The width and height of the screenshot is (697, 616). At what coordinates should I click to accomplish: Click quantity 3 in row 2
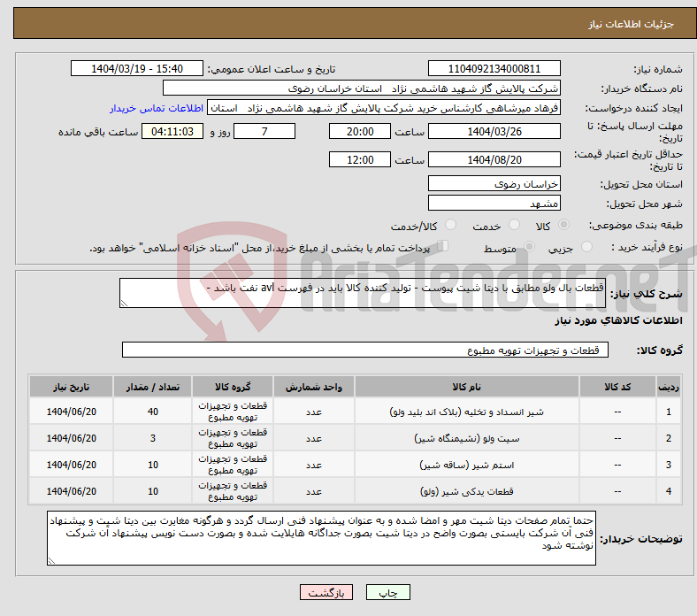[x=152, y=438]
